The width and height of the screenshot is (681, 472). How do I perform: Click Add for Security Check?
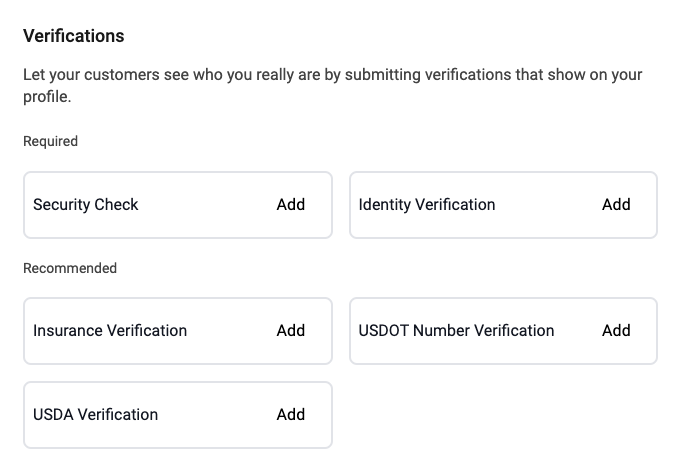(291, 205)
